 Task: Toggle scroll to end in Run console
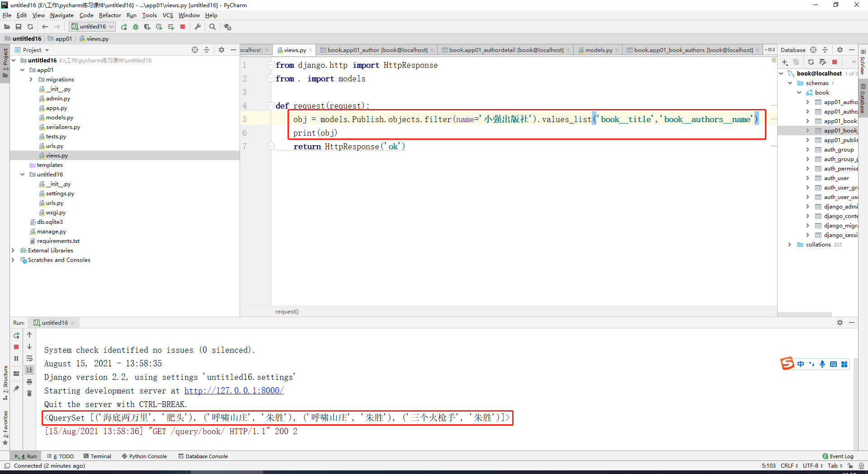29,370
